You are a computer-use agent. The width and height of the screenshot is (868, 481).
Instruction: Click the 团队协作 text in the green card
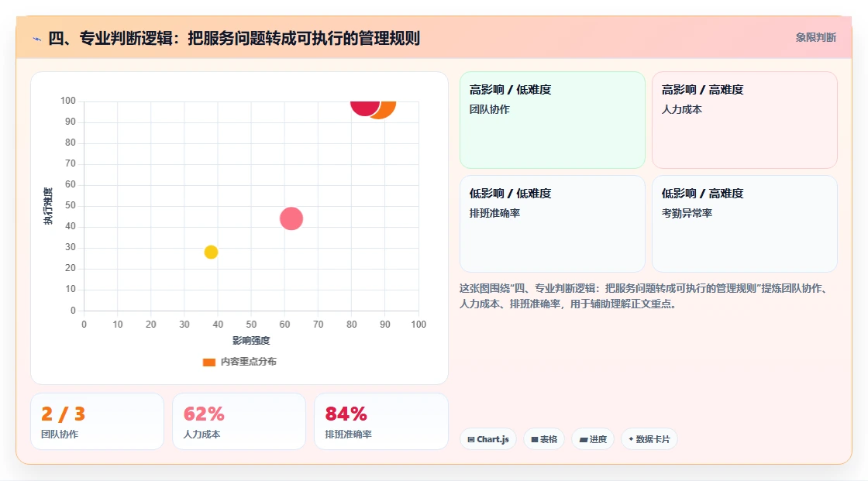[489, 109]
